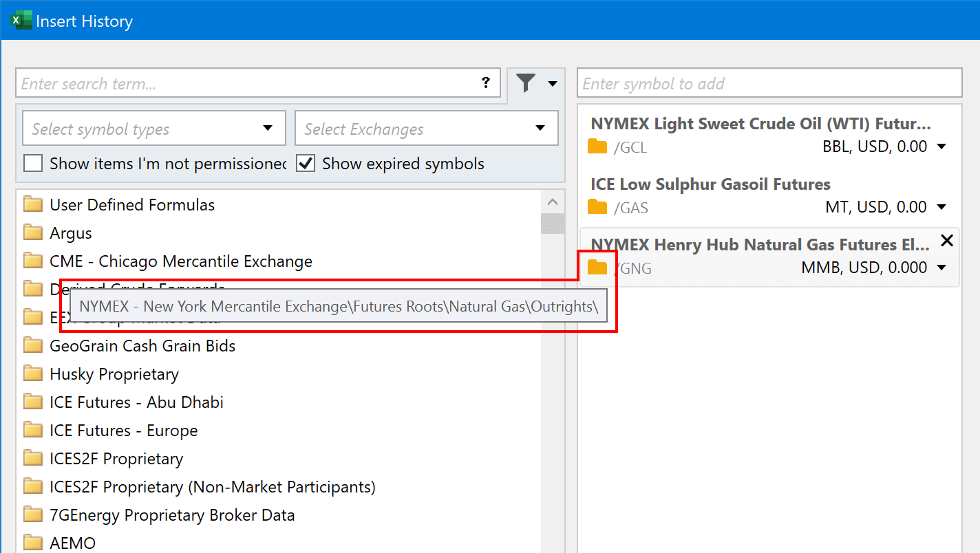980x553 pixels.
Task: Select User Defined Formulas tree item
Action: 132,205
